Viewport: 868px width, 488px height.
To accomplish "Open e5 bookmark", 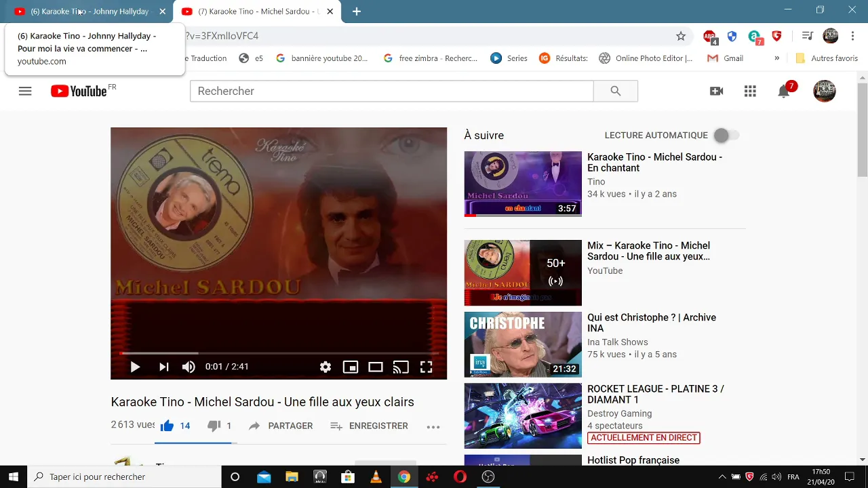I will (x=251, y=58).
